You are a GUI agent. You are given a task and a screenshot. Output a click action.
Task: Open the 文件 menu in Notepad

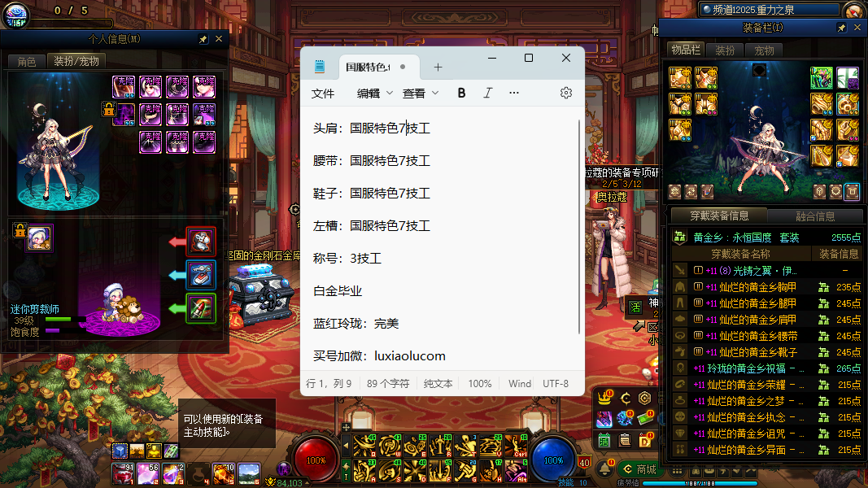click(323, 94)
